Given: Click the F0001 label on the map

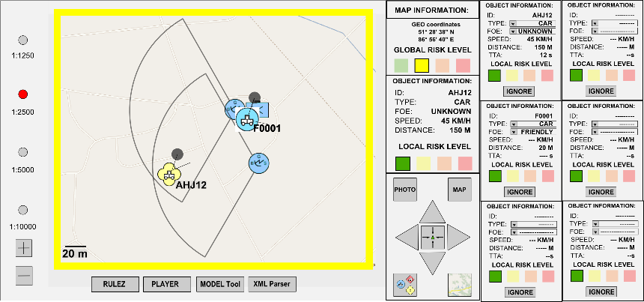Looking at the screenshot, I should coord(267,128).
